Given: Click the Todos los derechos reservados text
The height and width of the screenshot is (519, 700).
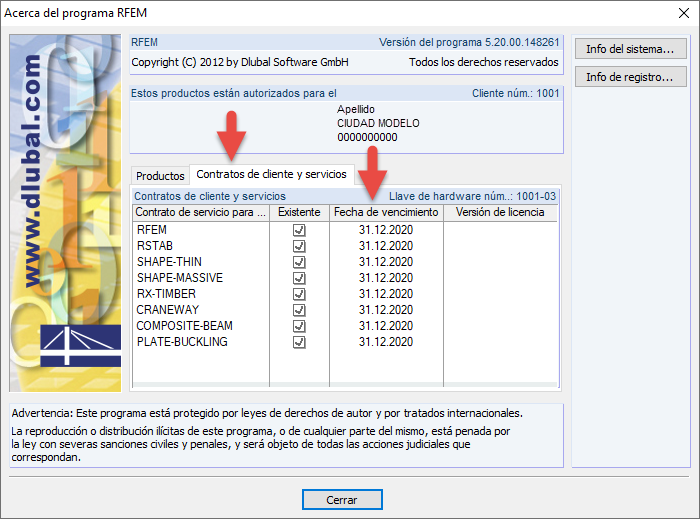Looking at the screenshot, I should coord(484,62).
